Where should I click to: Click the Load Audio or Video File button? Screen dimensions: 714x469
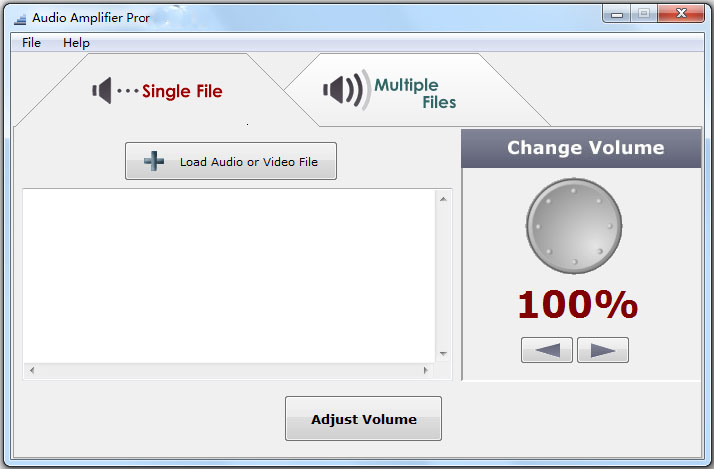[231, 161]
